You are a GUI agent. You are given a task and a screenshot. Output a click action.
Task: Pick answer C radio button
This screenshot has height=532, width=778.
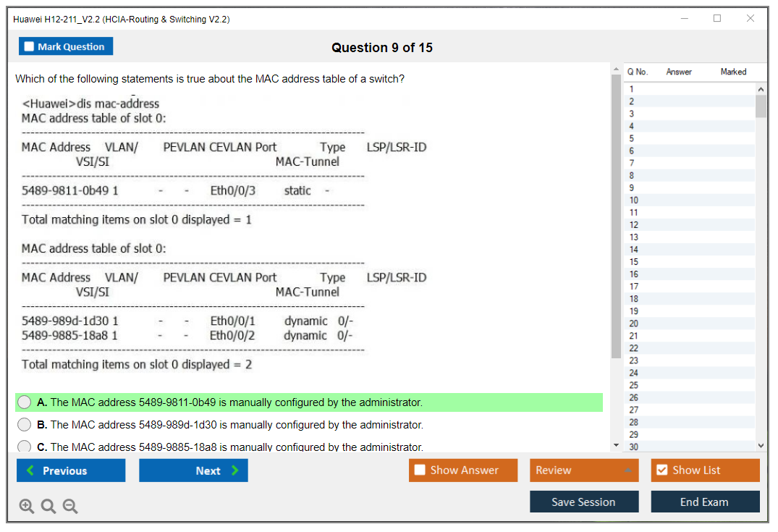tap(25, 447)
